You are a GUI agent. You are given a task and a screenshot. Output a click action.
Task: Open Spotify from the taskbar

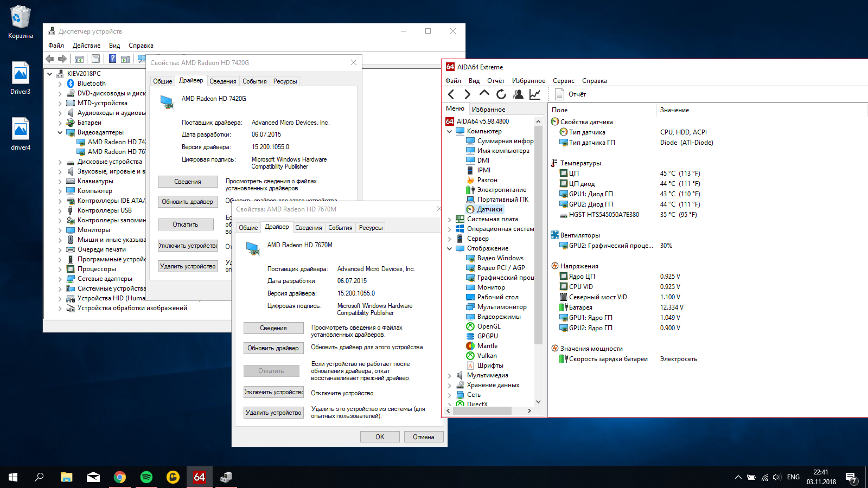[146, 477]
